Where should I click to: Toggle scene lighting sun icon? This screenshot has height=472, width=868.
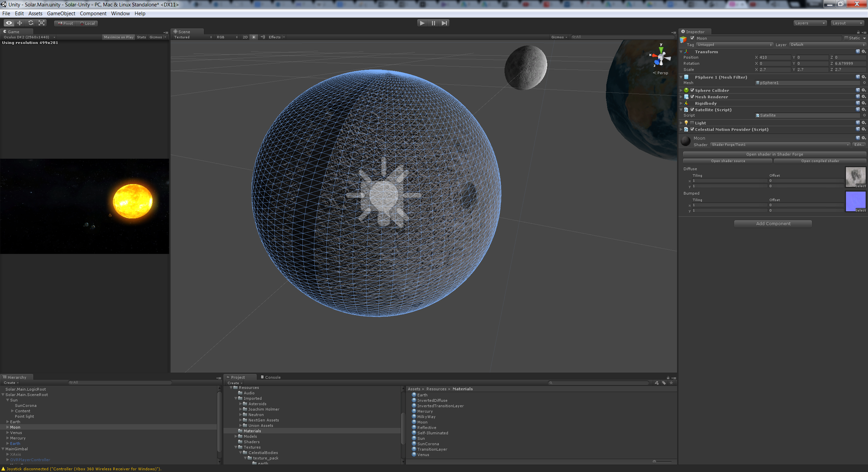pyautogui.click(x=254, y=37)
